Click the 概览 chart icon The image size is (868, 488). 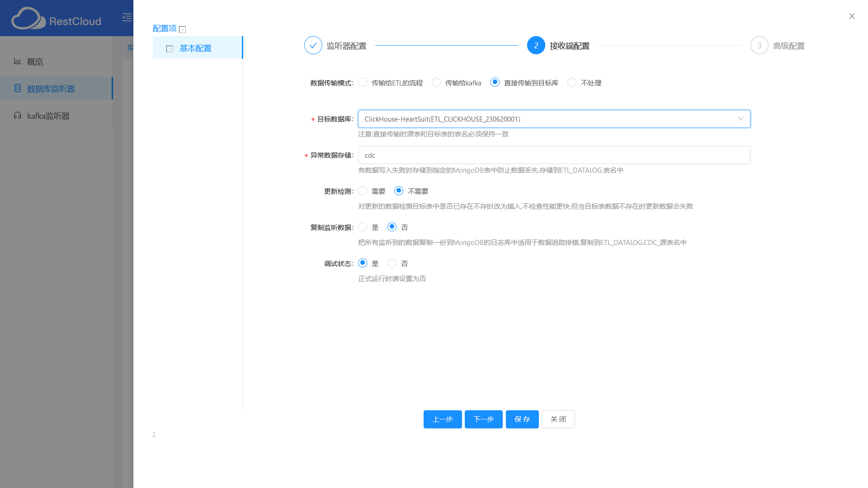click(17, 61)
